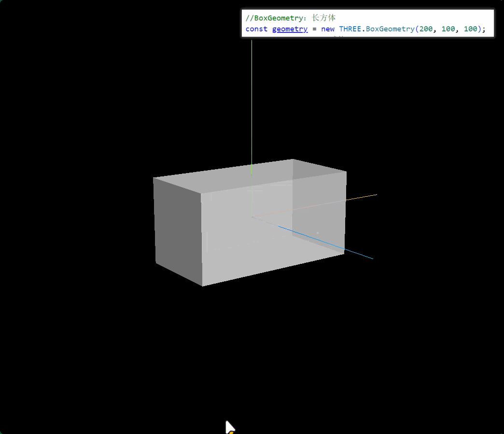The height and width of the screenshot is (434, 504).
Task: Click the light front face of the box
Action: pyautogui.click(x=273, y=229)
